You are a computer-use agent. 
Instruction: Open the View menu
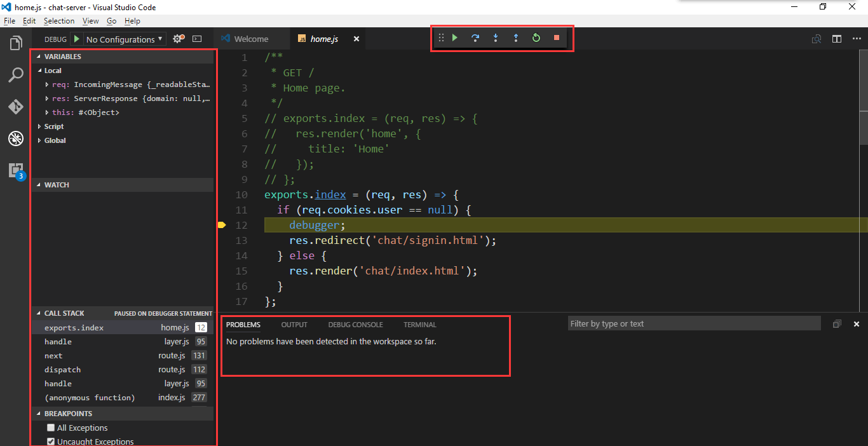click(90, 21)
